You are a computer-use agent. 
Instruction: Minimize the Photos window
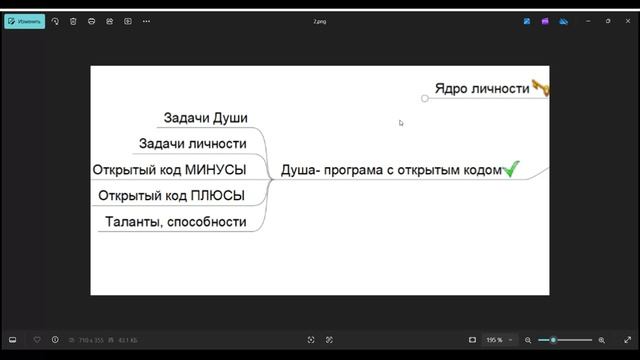[588, 21]
